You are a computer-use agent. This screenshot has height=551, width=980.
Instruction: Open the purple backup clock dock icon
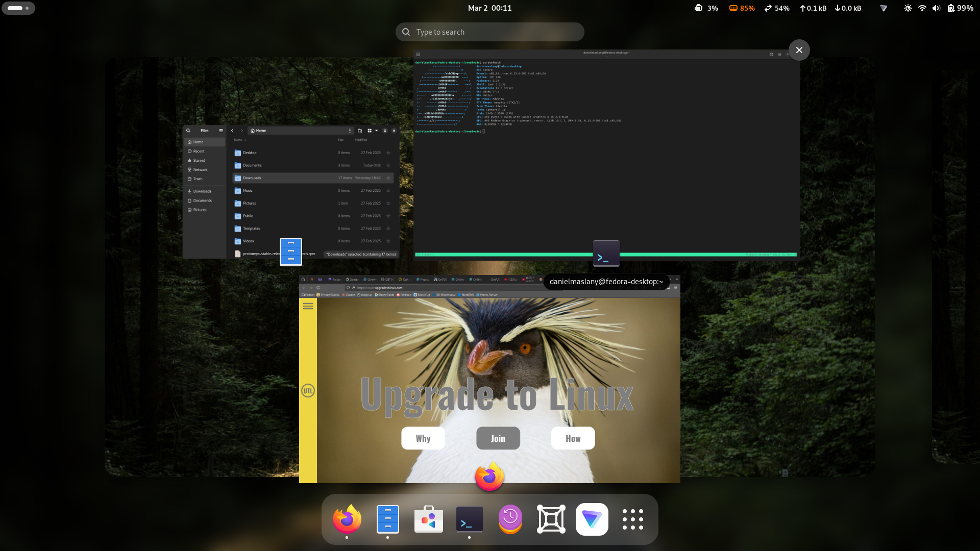510,519
